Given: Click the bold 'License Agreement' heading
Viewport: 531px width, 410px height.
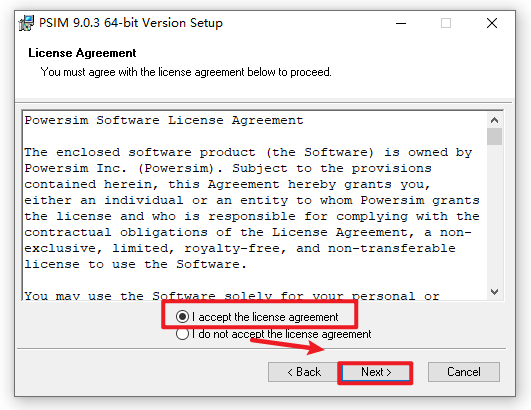Looking at the screenshot, I should pyautogui.click(x=82, y=53).
